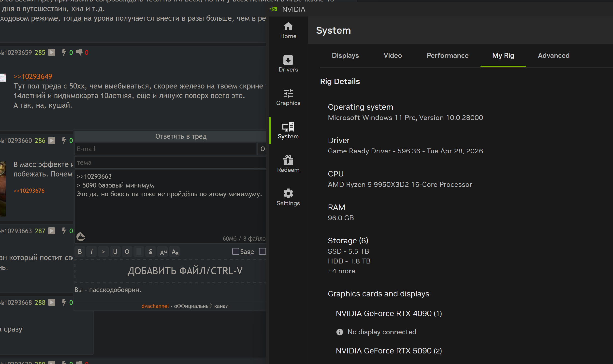
Task: Apply italic formatting in reply form
Action: [92, 252]
